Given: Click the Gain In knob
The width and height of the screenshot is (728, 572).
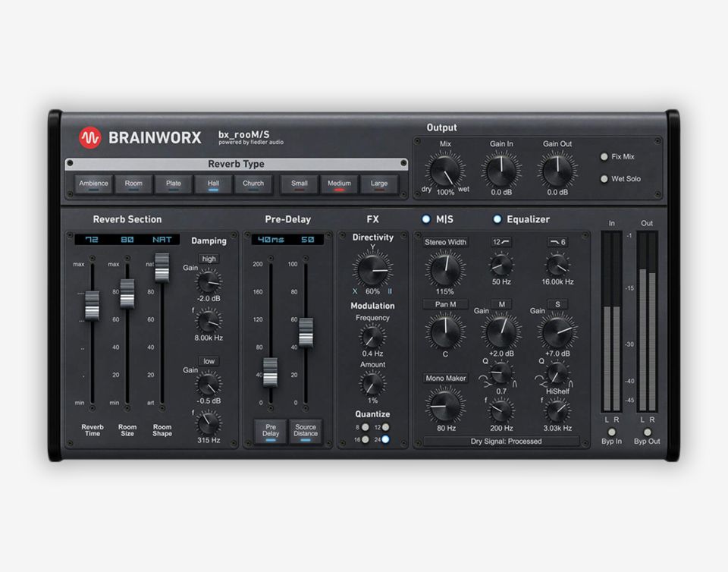Looking at the screenshot, I should [501, 171].
